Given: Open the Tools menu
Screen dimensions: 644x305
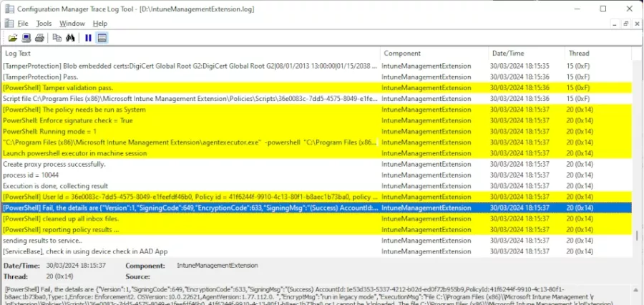Looking at the screenshot, I should (44, 24).
